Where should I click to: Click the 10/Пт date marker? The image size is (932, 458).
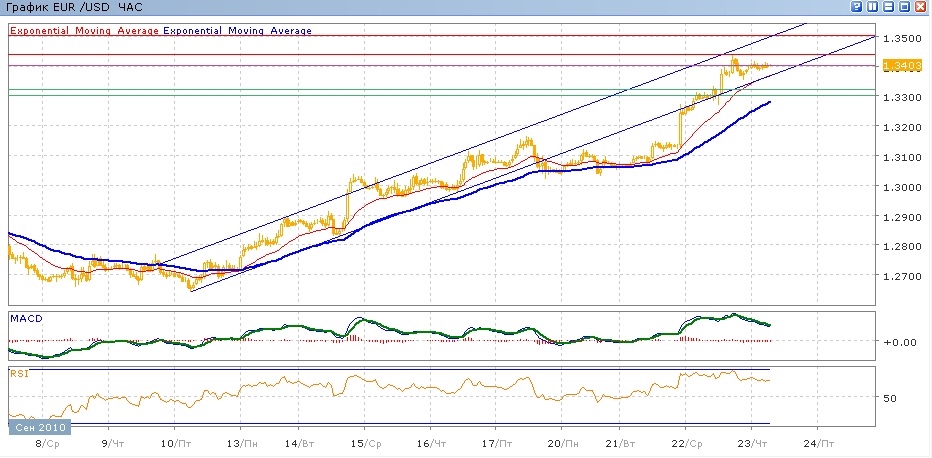[174, 442]
